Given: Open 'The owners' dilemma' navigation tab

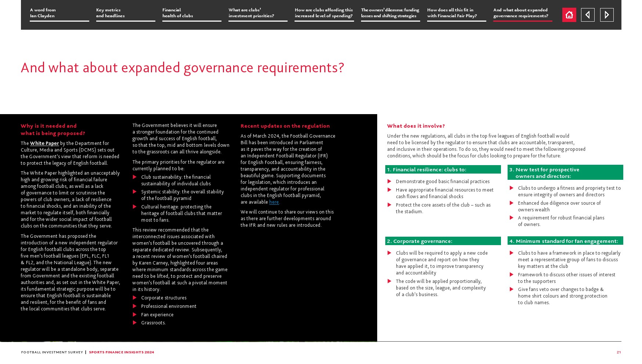Looking at the screenshot, I should point(390,13).
